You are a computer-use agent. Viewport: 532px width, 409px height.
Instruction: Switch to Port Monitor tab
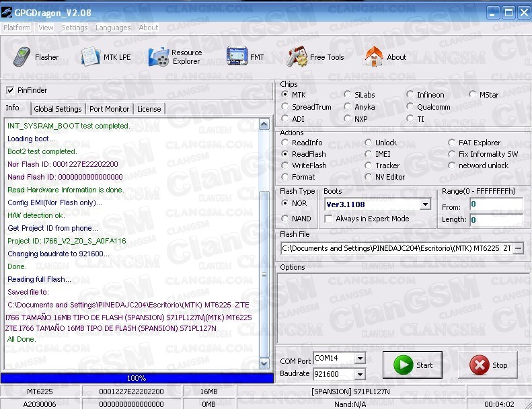click(x=109, y=109)
